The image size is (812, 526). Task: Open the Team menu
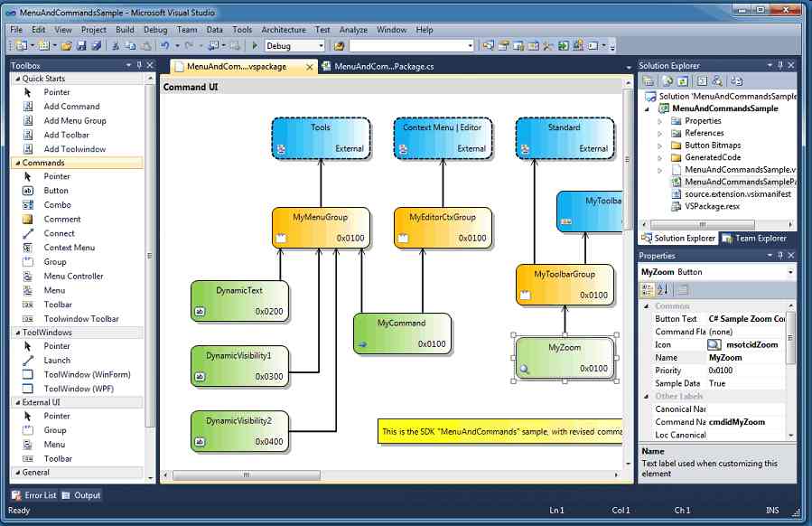[187, 30]
